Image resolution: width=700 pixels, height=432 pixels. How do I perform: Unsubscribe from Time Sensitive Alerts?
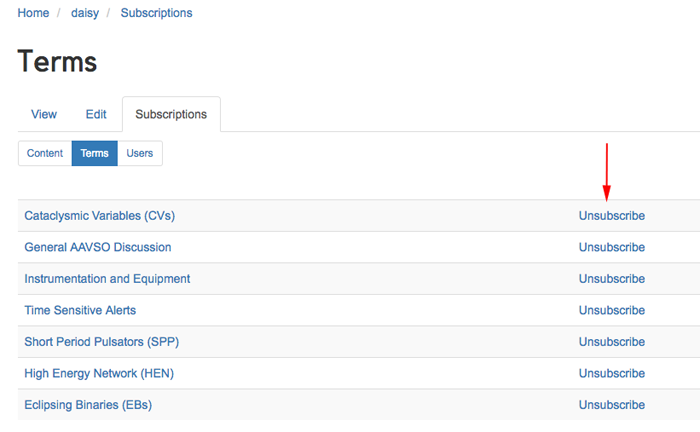coord(612,310)
